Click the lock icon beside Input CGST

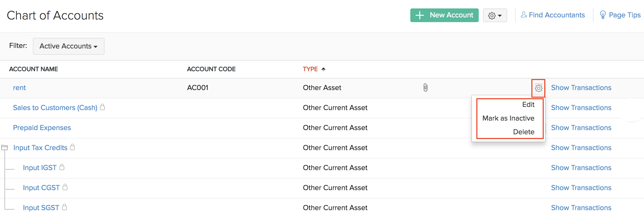(65, 187)
